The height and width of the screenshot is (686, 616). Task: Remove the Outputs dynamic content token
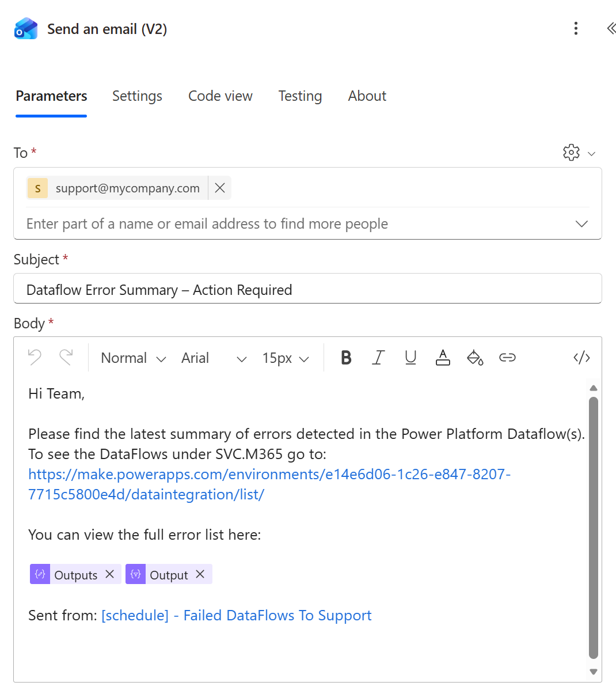pos(110,574)
